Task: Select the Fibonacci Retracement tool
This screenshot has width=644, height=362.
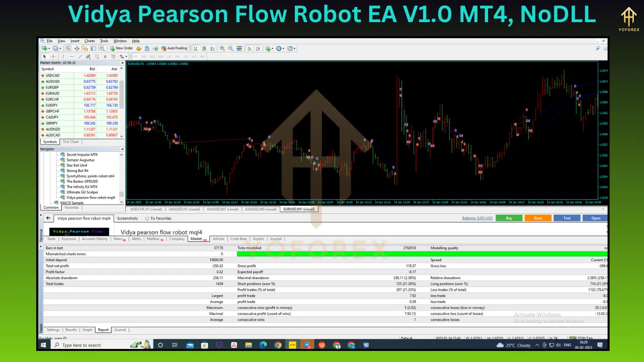Action: pyautogui.click(x=97, y=57)
